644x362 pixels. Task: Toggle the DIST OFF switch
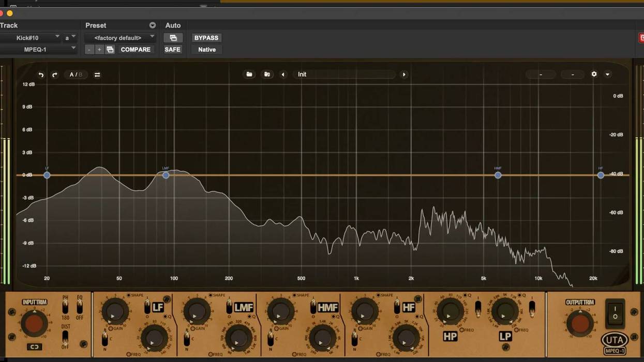[x=65, y=337]
